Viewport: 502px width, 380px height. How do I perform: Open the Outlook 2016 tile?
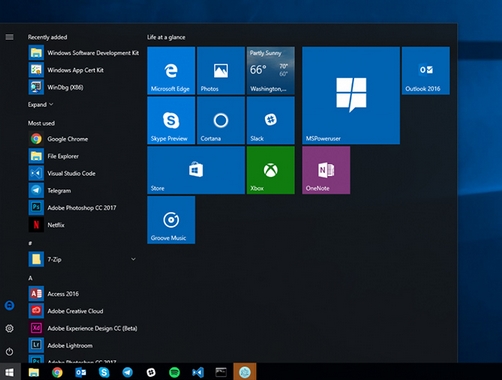point(426,71)
